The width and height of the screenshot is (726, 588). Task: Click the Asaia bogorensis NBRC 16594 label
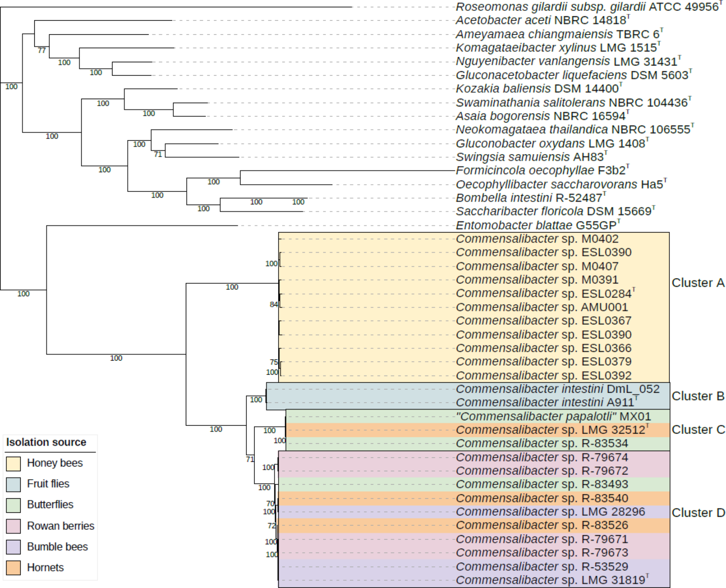click(543, 116)
